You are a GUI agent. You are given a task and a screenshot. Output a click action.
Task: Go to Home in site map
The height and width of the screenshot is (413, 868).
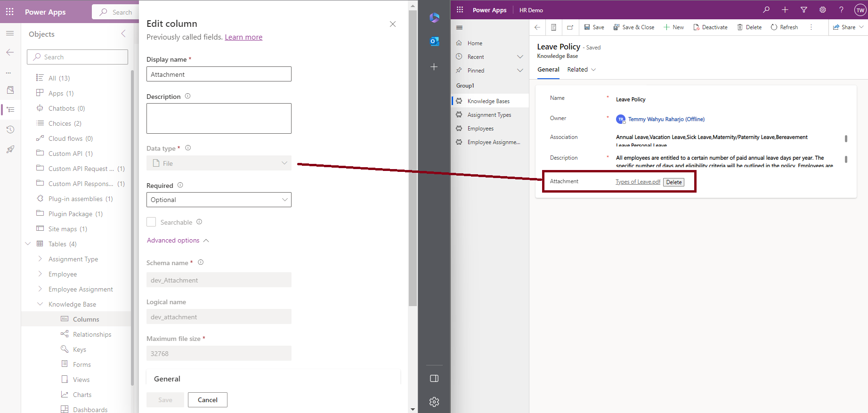tap(490, 43)
